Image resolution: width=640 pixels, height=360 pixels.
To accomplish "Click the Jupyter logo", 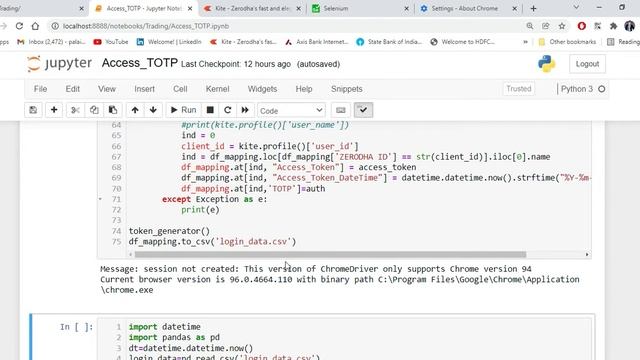I will [60, 64].
